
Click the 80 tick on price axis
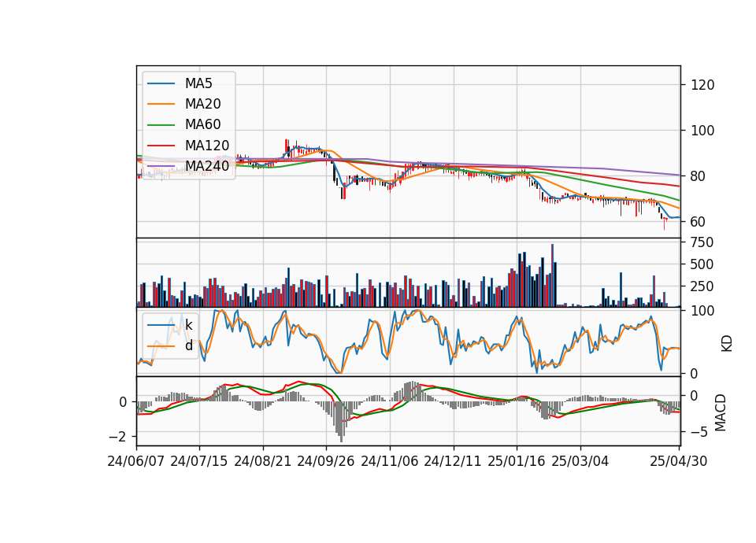pyautogui.click(x=699, y=176)
